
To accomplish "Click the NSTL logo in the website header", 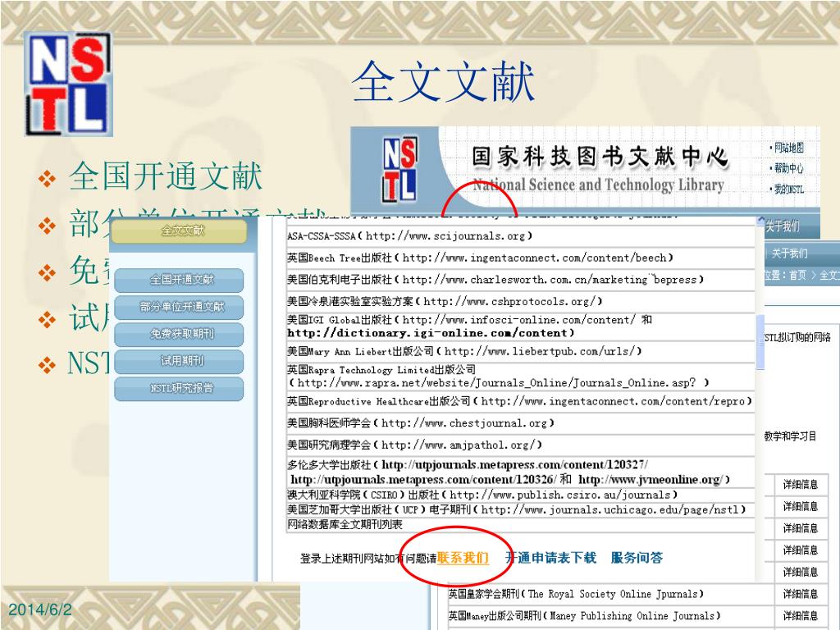I will pos(400,169).
